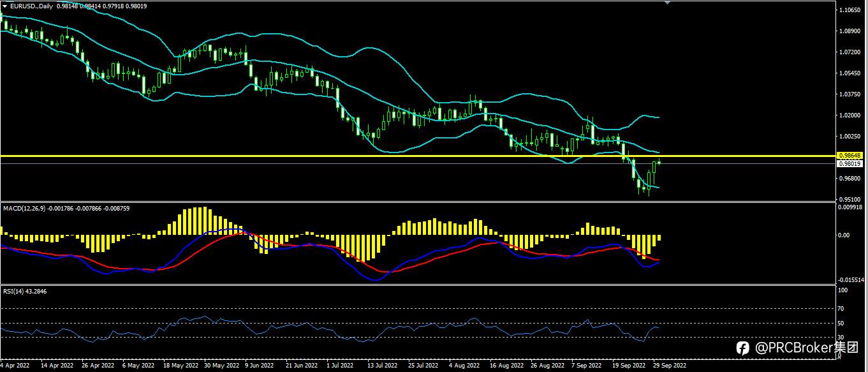Image resolution: width=868 pixels, height=372 pixels.
Task: Click the 16 Aug 2022 date label
Action: coord(506,366)
